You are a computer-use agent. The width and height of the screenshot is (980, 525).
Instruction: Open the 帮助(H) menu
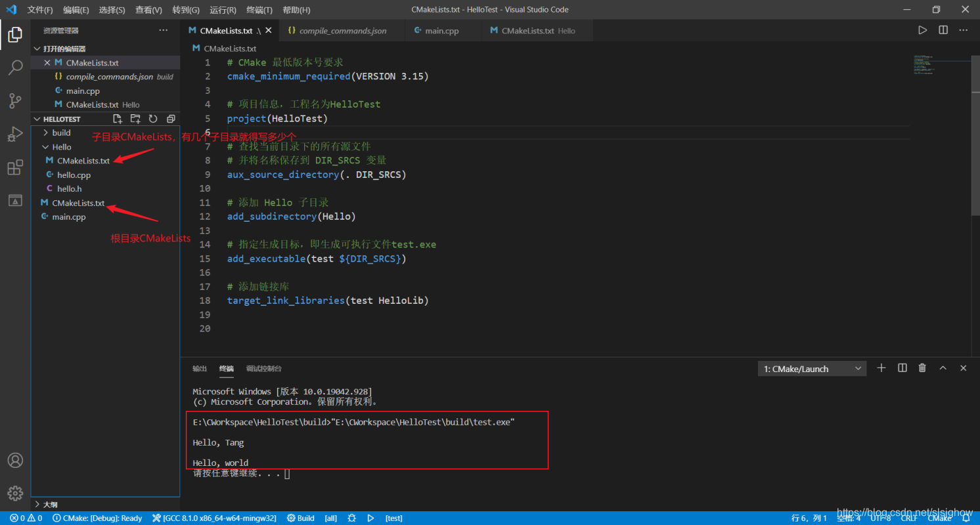point(296,10)
